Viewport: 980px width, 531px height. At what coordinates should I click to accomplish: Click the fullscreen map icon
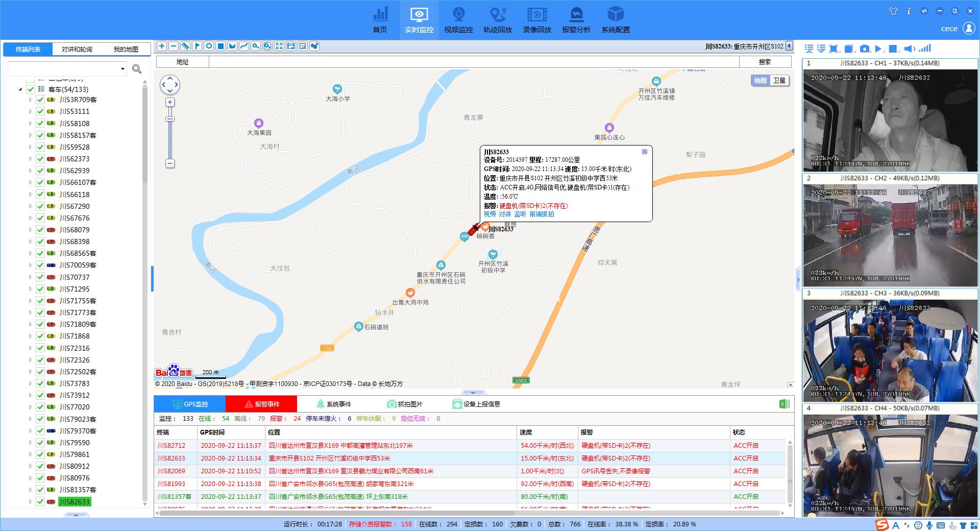[x=279, y=46]
